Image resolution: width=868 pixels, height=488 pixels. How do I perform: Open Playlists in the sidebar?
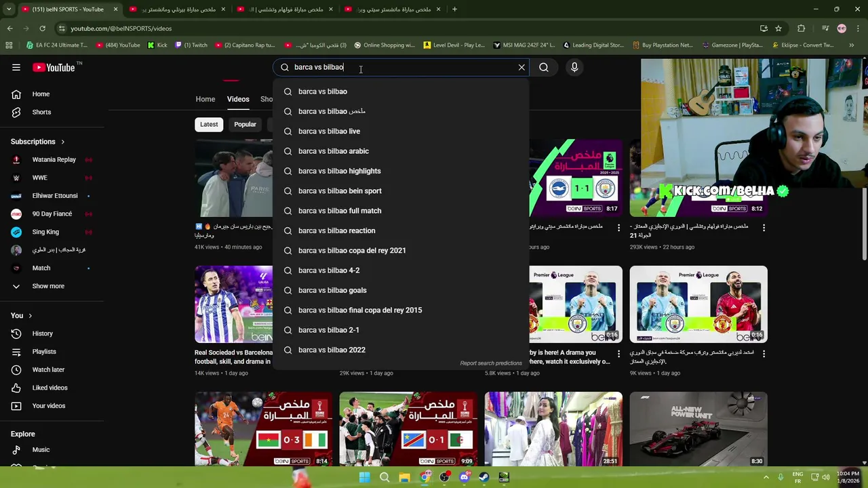coord(52,352)
